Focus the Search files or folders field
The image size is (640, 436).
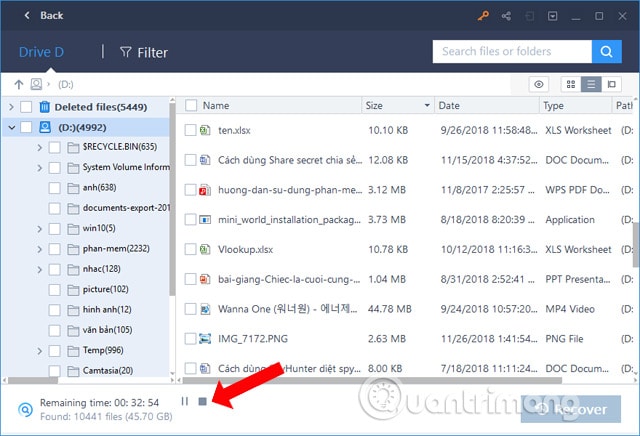coord(512,51)
